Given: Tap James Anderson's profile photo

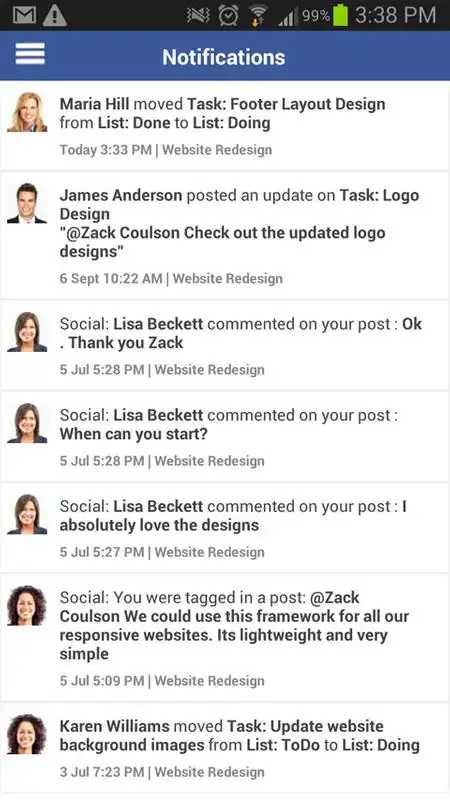Looking at the screenshot, I should 27,203.
